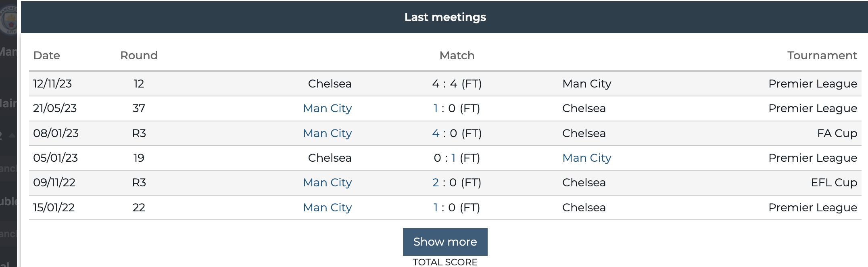The height and width of the screenshot is (267, 868).
Task: Select Chelsea in the 21/05/23 row
Action: [x=584, y=108]
